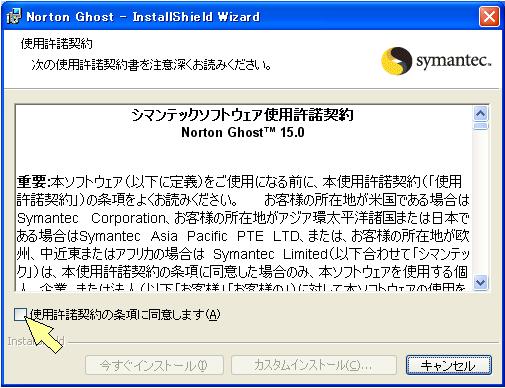Check the 使用許諾契約の条項に同意します box
The height and width of the screenshot is (388, 505).
(x=20, y=314)
